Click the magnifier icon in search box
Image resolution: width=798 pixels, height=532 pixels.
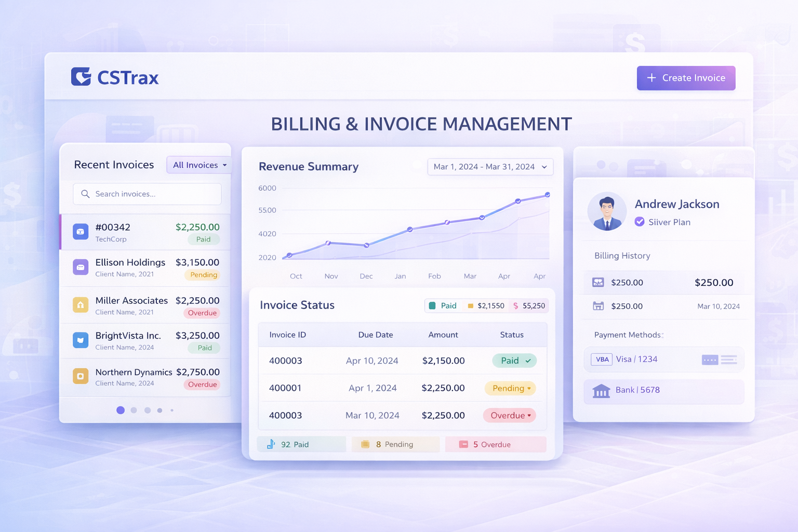pos(85,194)
